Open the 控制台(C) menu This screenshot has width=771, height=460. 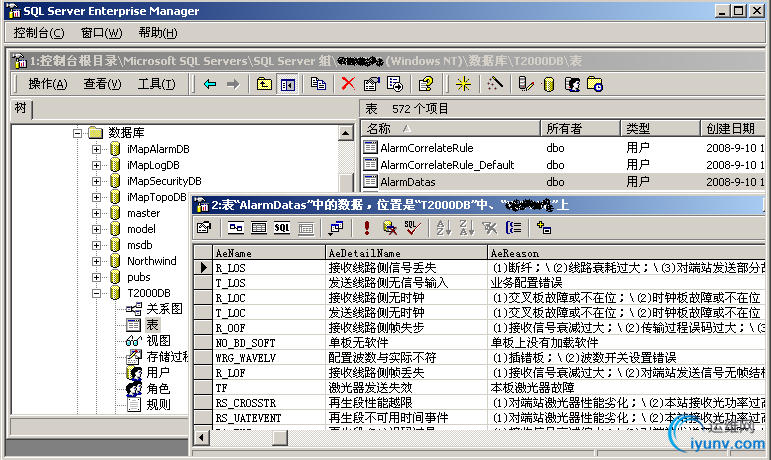point(39,33)
